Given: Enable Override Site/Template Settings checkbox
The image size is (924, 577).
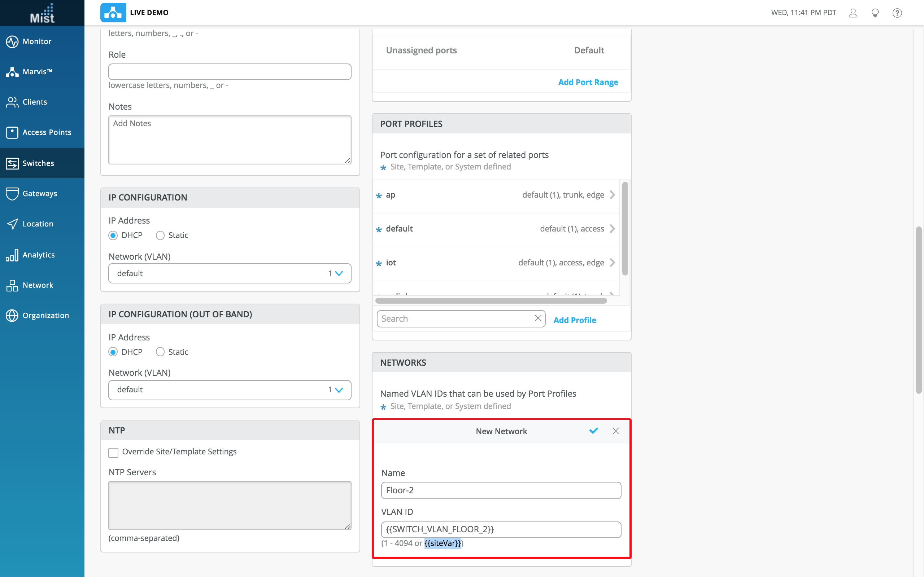Looking at the screenshot, I should point(113,453).
